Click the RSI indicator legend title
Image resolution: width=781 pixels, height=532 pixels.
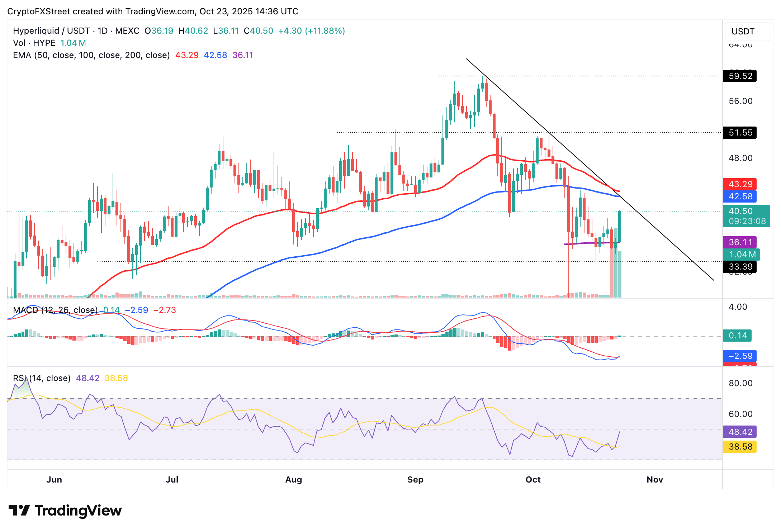pyautogui.click(x=42, y=378)
